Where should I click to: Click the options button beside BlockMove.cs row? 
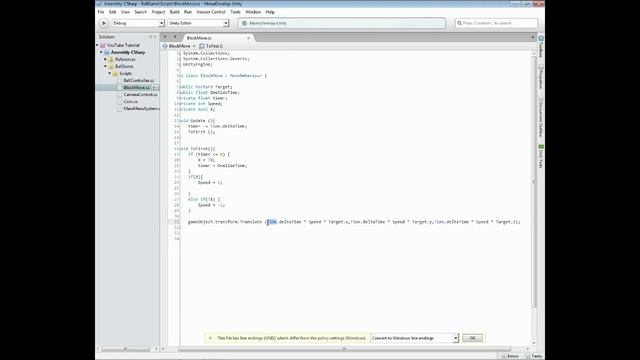point(156,87)
